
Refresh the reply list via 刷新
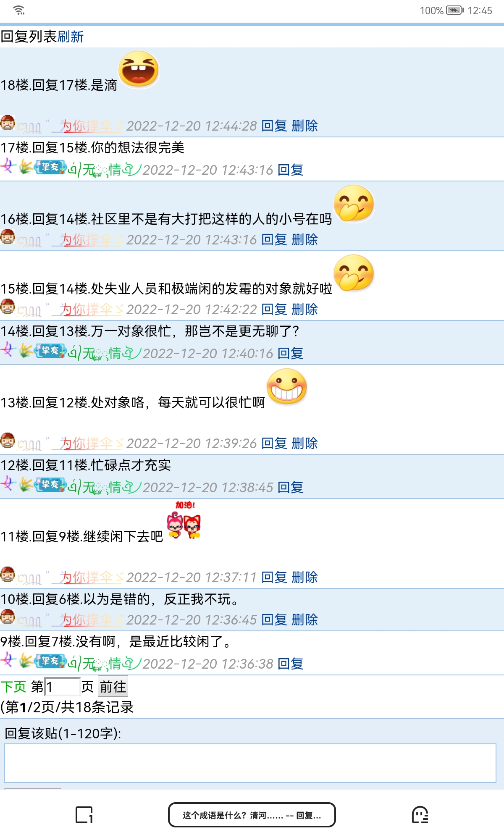coord(71,37)
